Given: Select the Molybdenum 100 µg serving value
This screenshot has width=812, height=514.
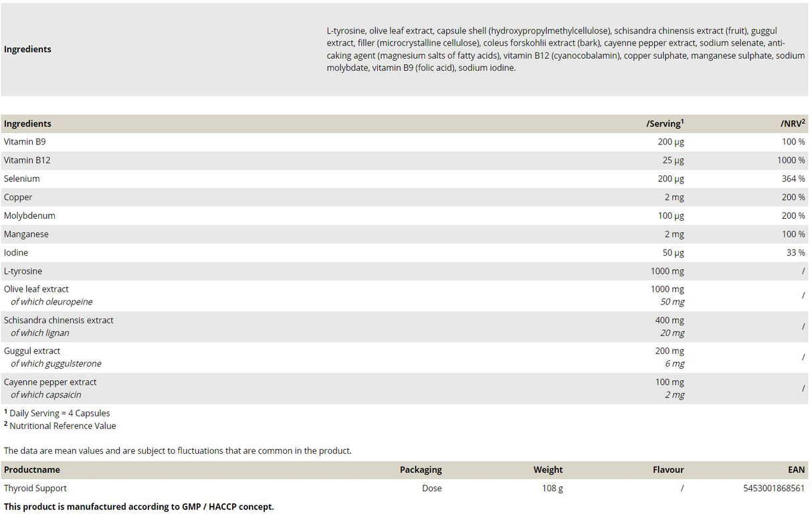Looking at the screenshot, I should (670, 216).
